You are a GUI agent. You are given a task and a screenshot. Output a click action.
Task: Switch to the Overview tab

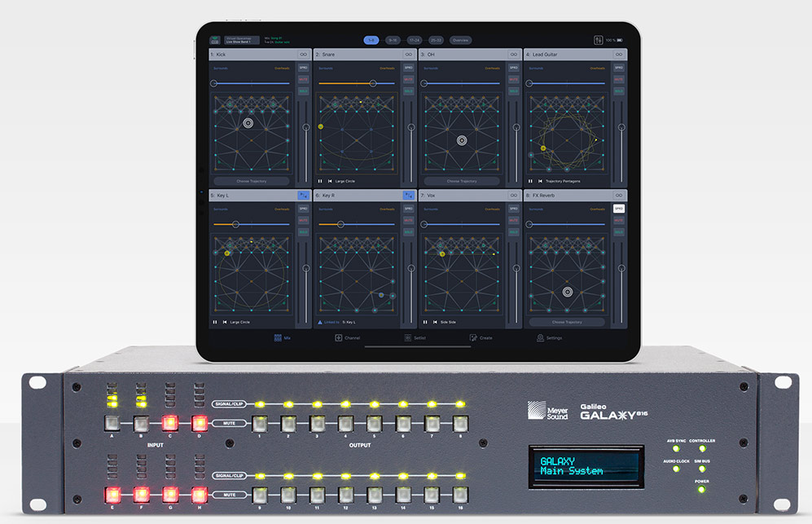[x=460, y=40]
